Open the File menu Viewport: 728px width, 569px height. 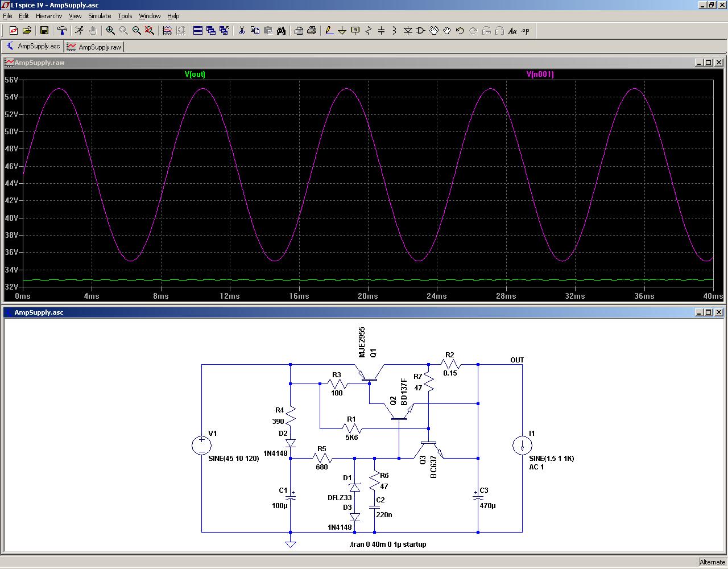7,16
